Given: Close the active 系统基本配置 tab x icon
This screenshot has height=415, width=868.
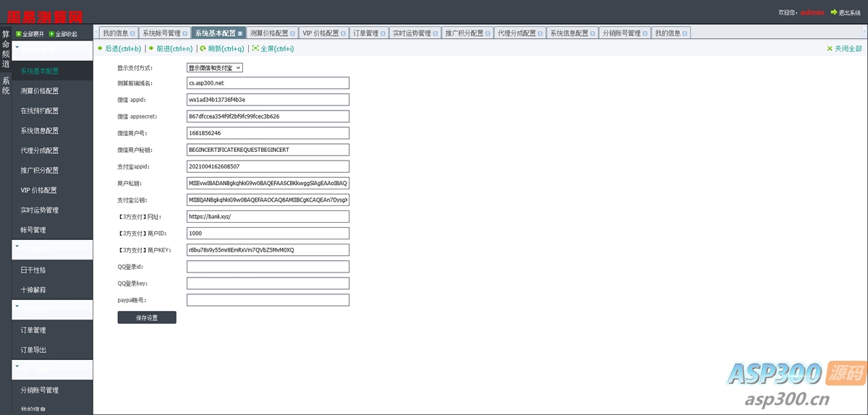Looking at the screenshot, I should 240,33.
